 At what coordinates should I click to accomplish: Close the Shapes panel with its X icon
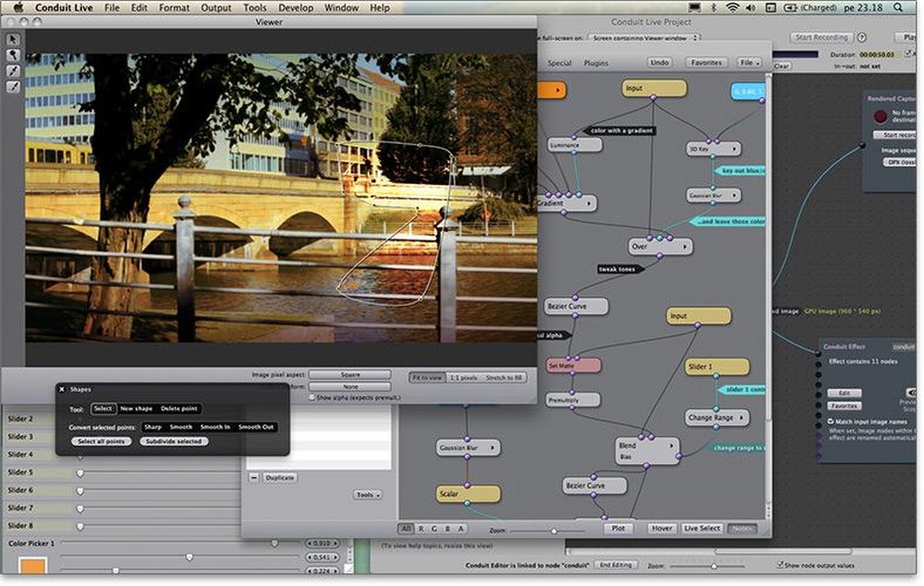62,390
